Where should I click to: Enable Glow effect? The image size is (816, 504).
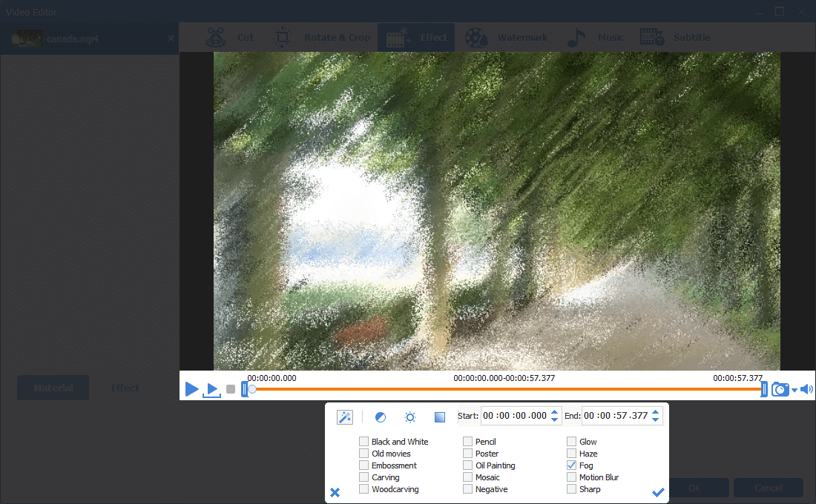pyautogui.click(x=571, y=442)
